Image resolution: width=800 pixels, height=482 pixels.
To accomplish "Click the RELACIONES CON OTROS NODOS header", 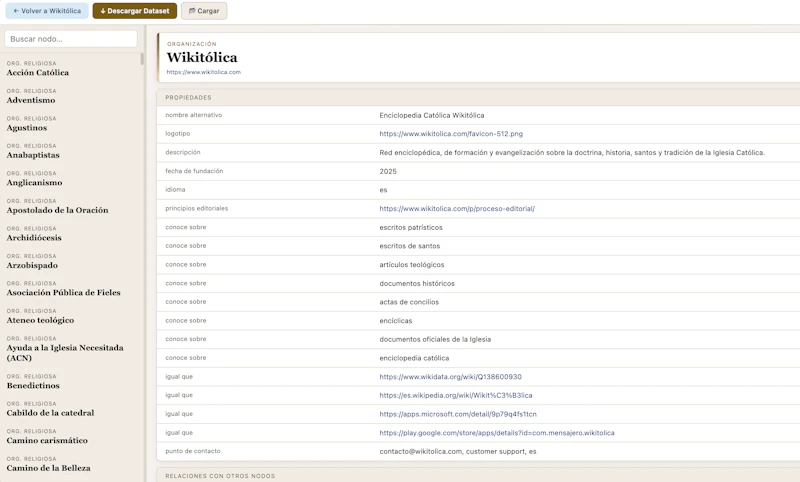I will 220,476.
